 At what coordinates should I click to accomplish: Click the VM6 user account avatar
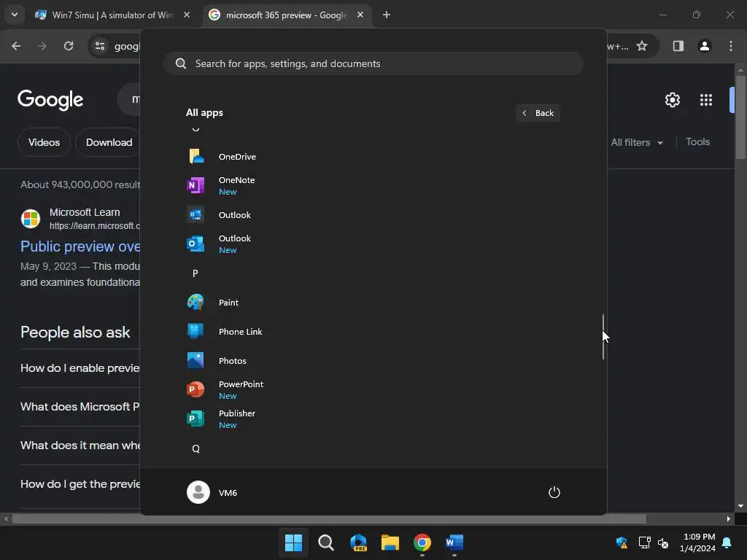(198, 492)
